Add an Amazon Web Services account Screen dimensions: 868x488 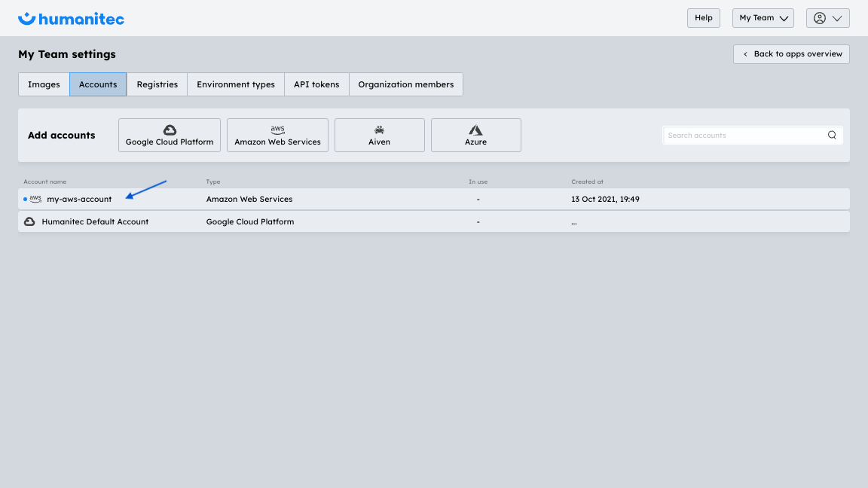click(277, 135)
